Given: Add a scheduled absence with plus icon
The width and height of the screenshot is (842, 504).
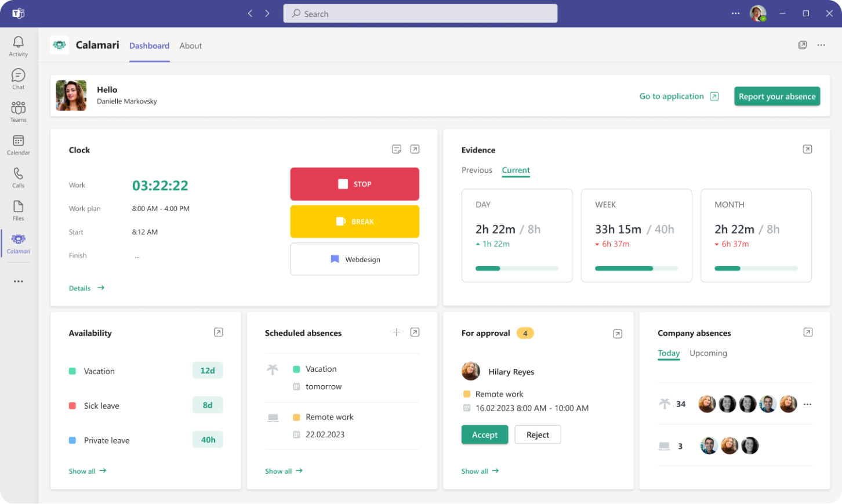Looking at the screenshot, I should [x=397, y=332].
